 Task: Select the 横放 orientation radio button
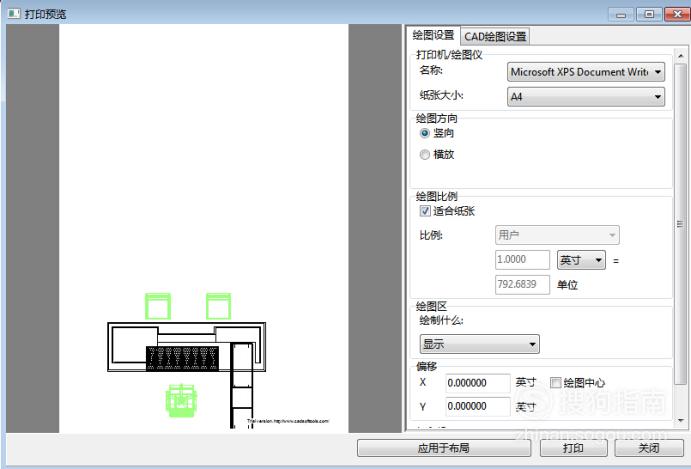point(424,155)
